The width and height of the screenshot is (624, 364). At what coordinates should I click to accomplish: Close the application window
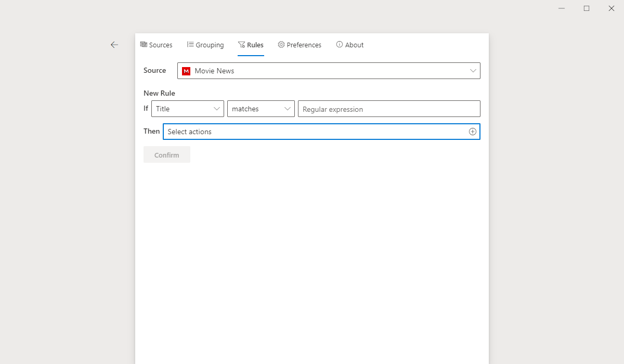coord(612,8)
